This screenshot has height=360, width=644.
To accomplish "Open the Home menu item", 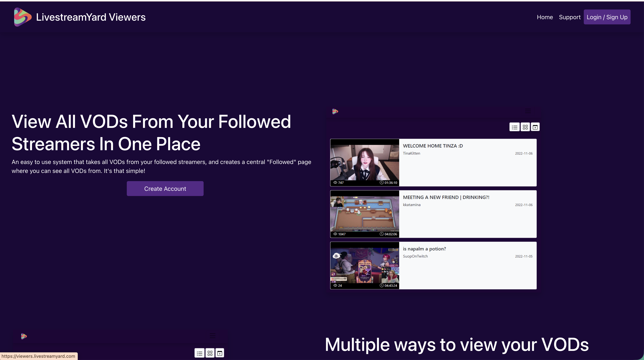I will tap(545, 17).
